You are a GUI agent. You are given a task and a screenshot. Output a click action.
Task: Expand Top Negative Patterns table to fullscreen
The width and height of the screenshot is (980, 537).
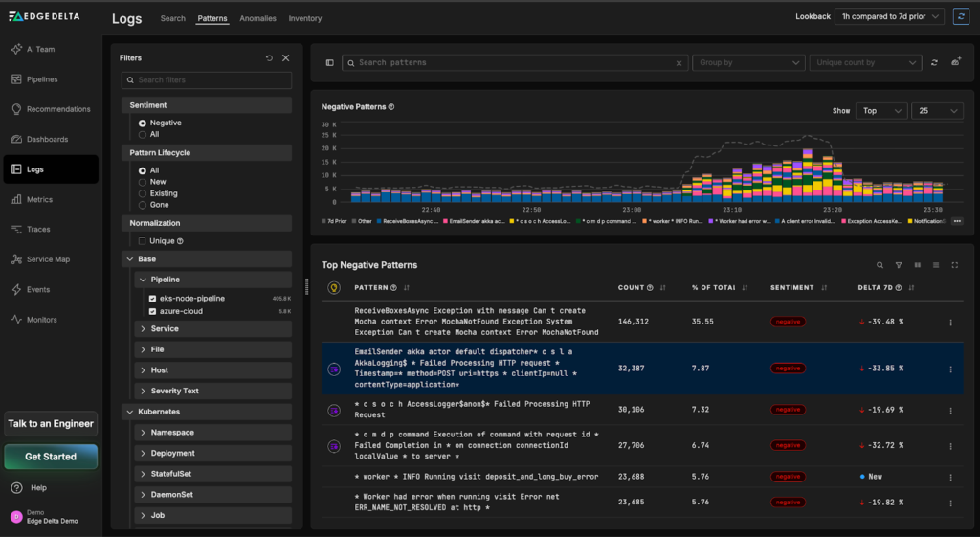[954, 265]
